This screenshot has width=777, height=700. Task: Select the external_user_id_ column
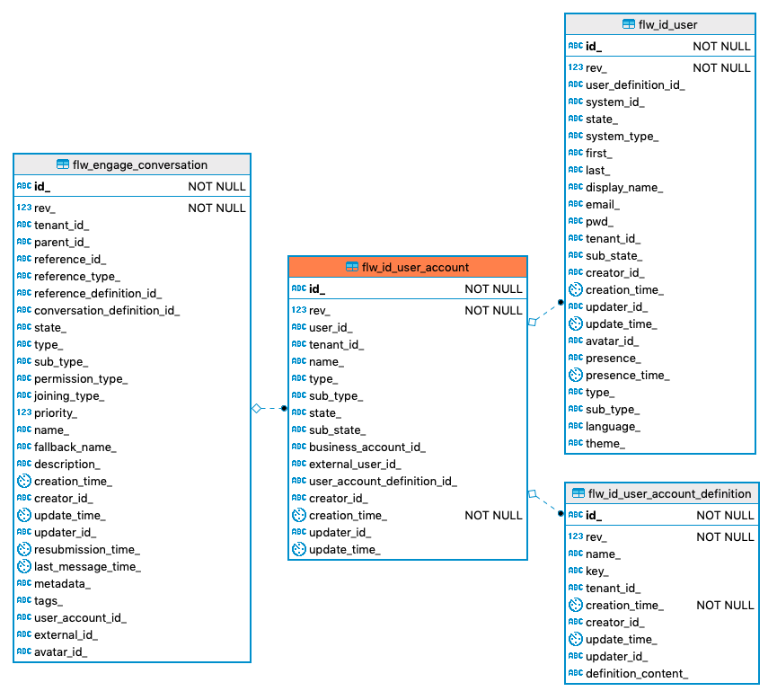(x=355, y=464)
